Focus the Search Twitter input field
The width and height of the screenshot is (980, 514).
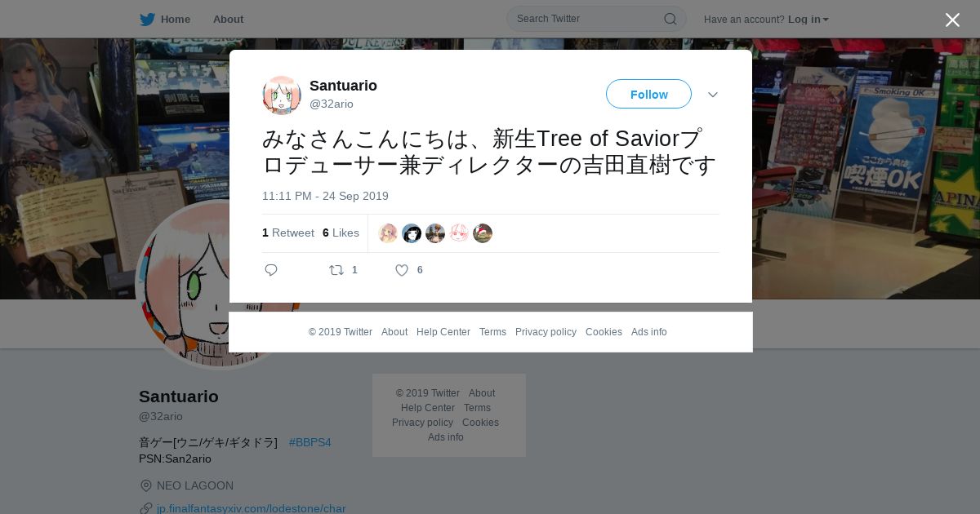588,19
